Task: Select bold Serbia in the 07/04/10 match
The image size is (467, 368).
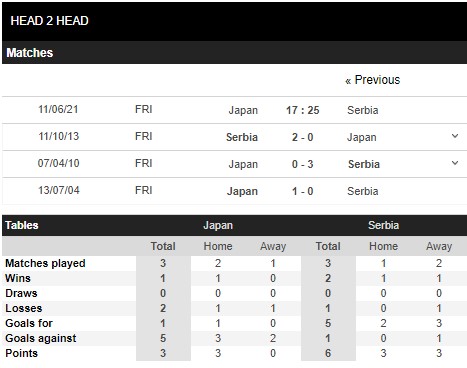Action: [x=364, y=164]
